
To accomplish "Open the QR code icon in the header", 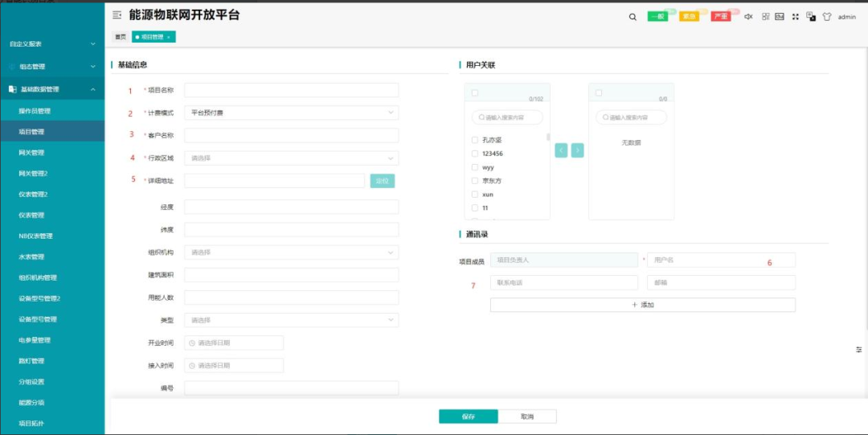I will click(x=766, y=17).
